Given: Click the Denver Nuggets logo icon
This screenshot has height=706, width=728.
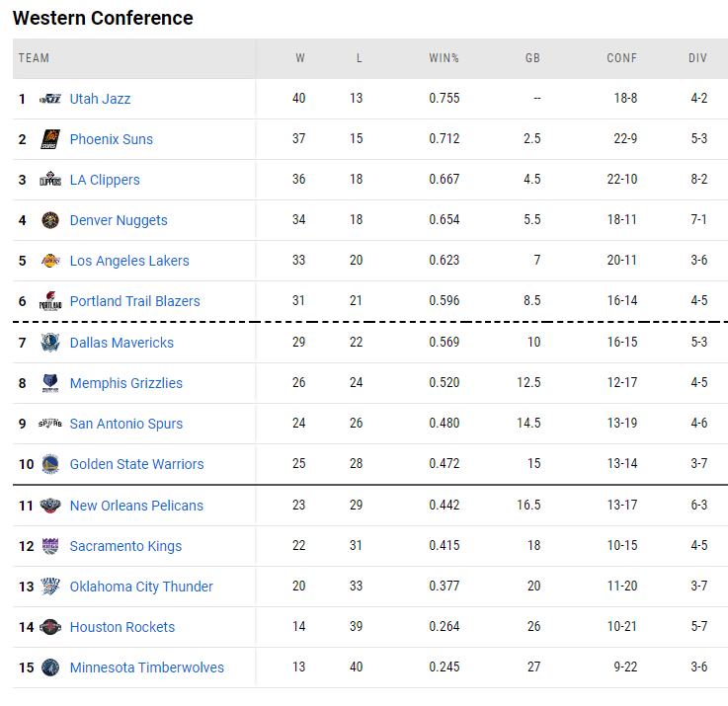Looking at the screenshot, I should pos(50,220).
